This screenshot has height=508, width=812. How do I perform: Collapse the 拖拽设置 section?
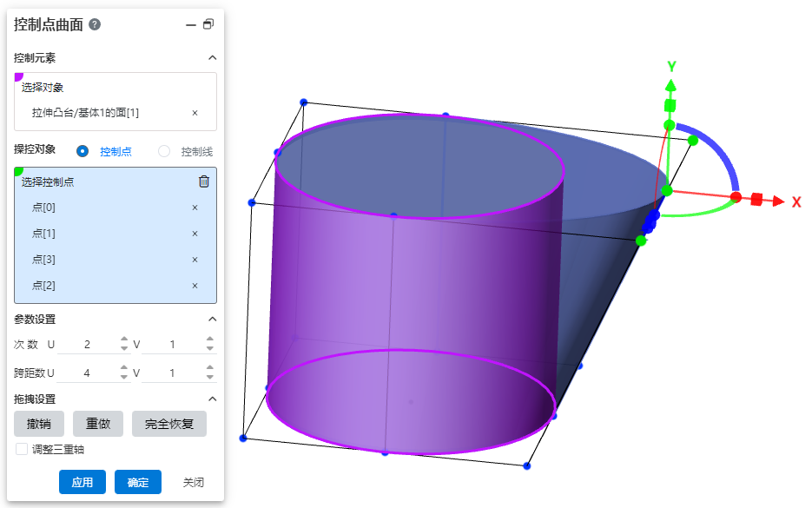tap(212, 399)
